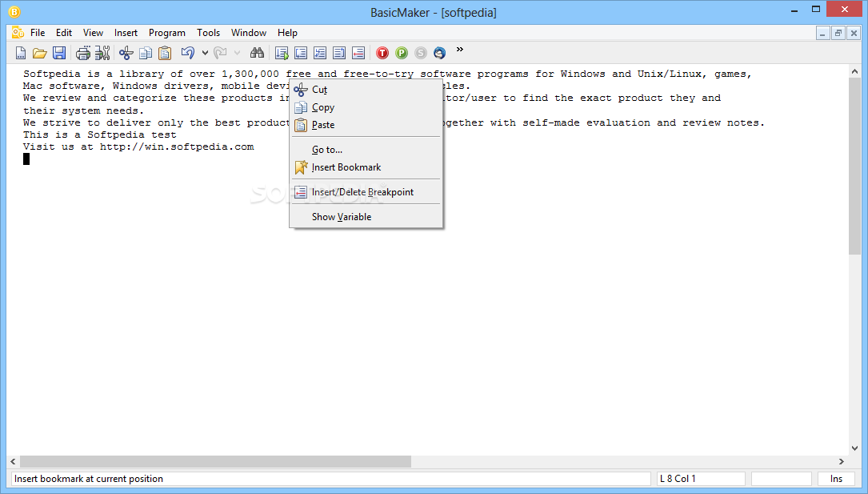Paste using the toolbar clipboard icon
The height and width of the screenshot is (494, 868).
(x=165, y=53)
